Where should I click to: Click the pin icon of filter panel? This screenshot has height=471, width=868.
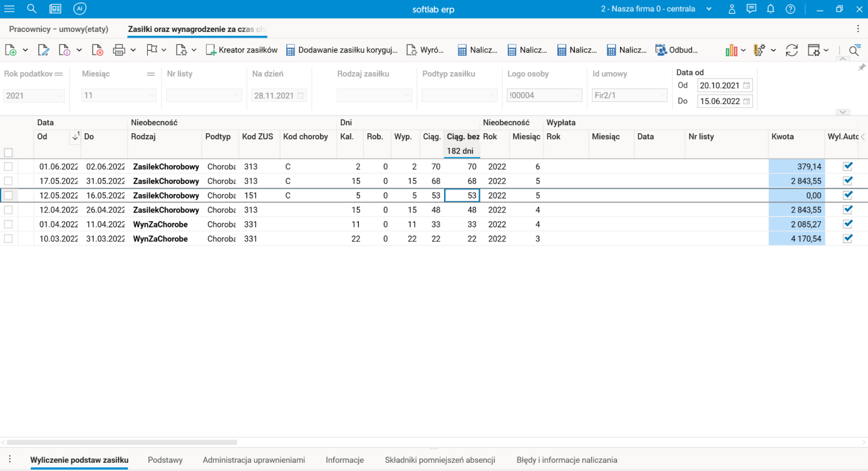[x=862, y=68]
